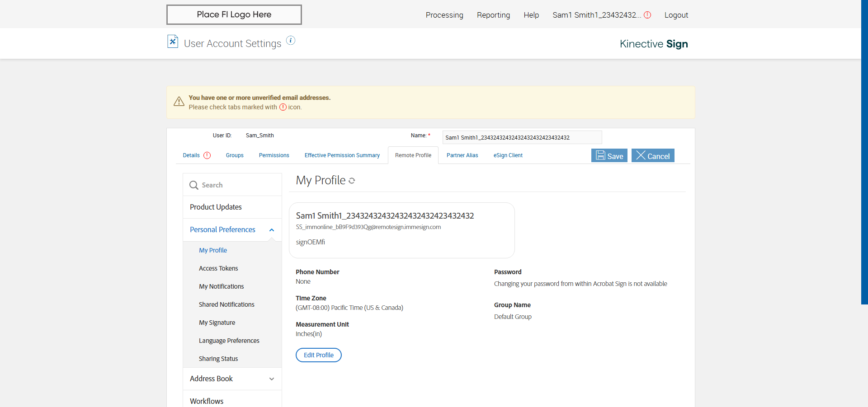Click the vertical scrollbar on the right edge
Screen dimensions: 868x407
[864, 152]
